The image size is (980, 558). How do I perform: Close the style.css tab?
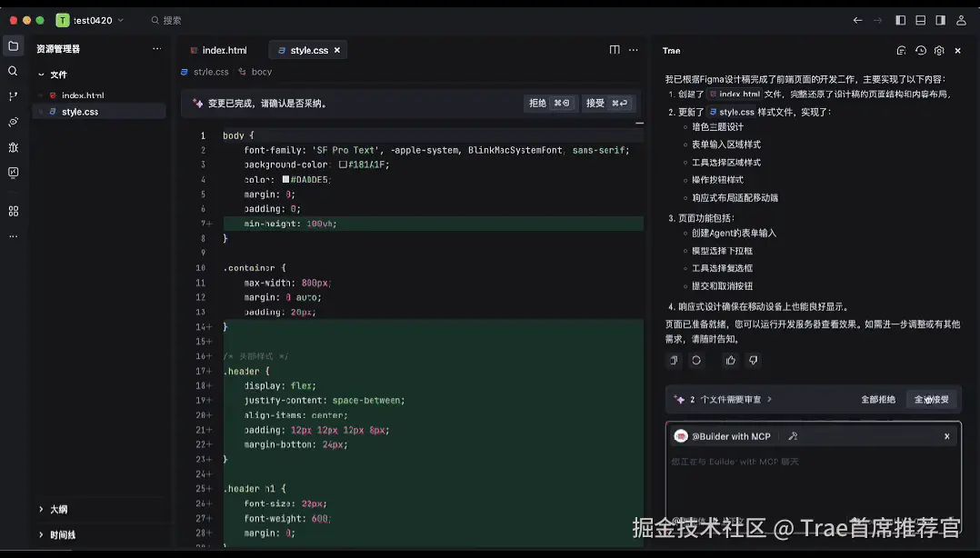(337, 50)
